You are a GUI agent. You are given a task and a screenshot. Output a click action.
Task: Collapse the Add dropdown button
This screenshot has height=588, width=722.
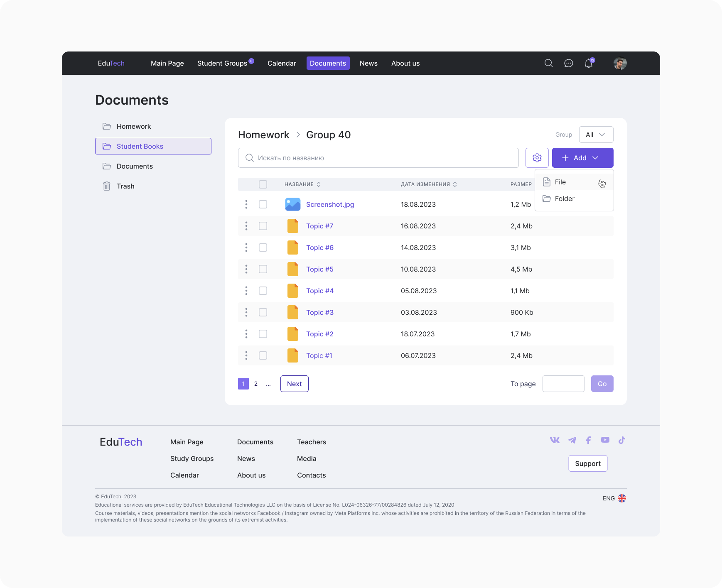(582, 158)
